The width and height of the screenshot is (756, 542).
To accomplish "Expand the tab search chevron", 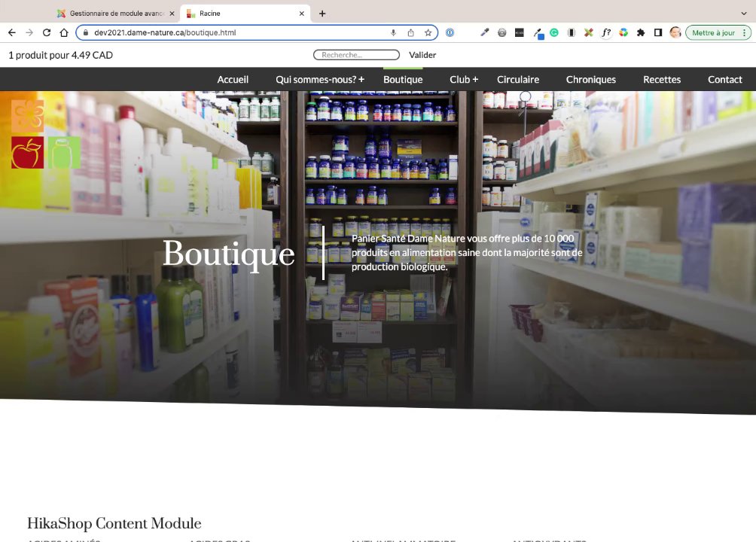I will 743,14.
